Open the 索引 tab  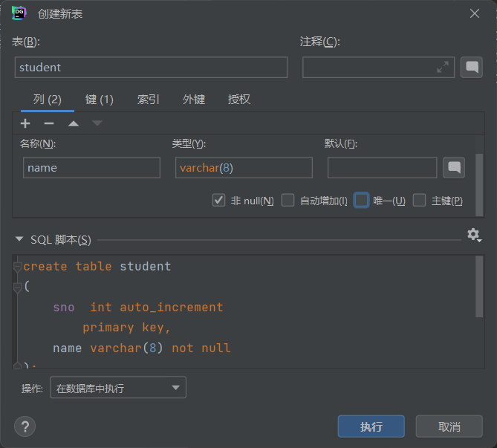[x=148, y=100]
